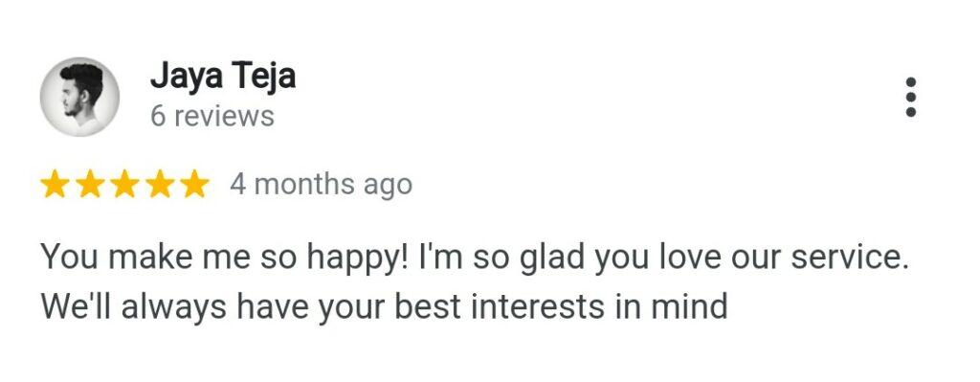Click the first name "Jaya" in the reviewer name

tap(187, 79)
